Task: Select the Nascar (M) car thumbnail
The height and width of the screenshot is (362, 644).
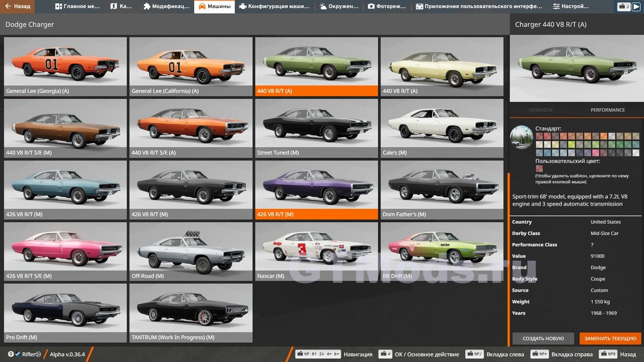Action: [316, 252]
